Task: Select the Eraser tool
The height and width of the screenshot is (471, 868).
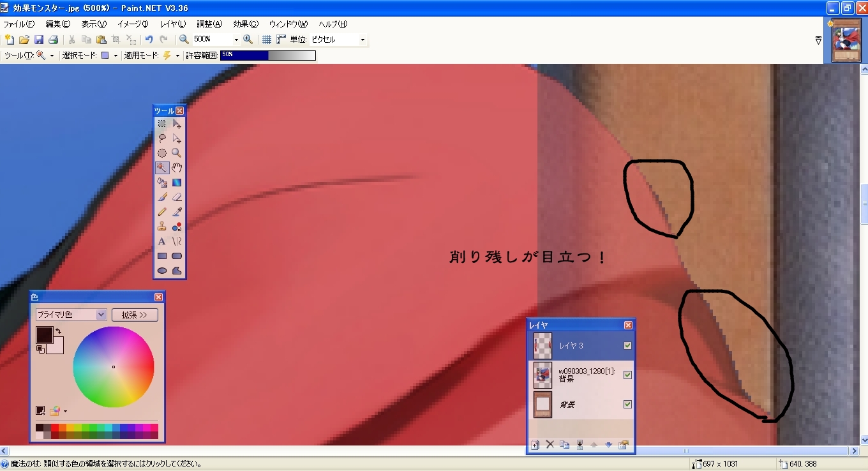Action: (x=177, y=197)
